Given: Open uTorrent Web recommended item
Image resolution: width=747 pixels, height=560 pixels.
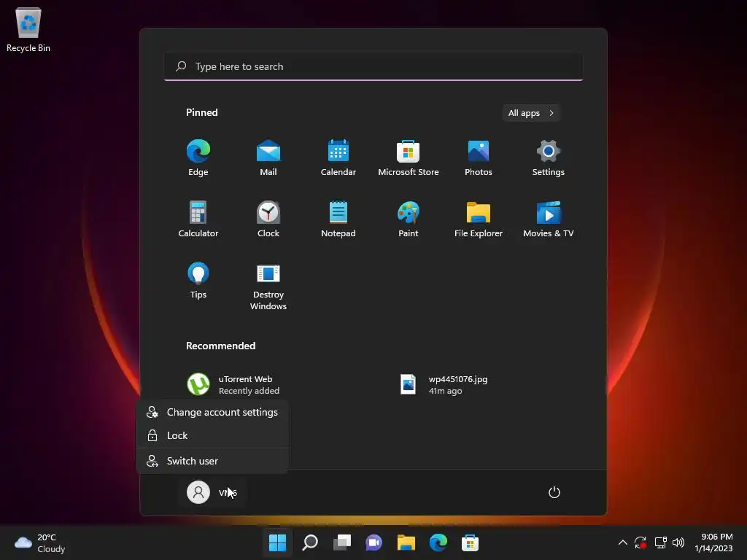Looking at the screenshot, I should (233, 384).
